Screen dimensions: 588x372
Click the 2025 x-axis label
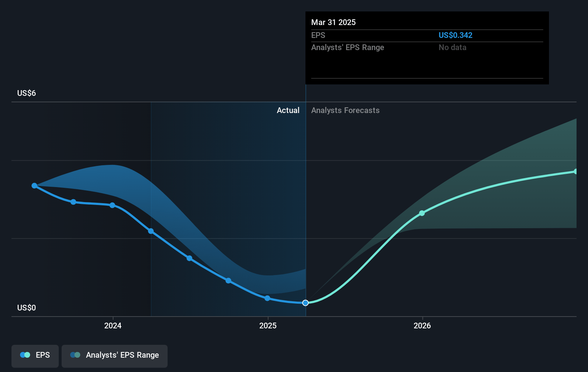tap(268, 325)
